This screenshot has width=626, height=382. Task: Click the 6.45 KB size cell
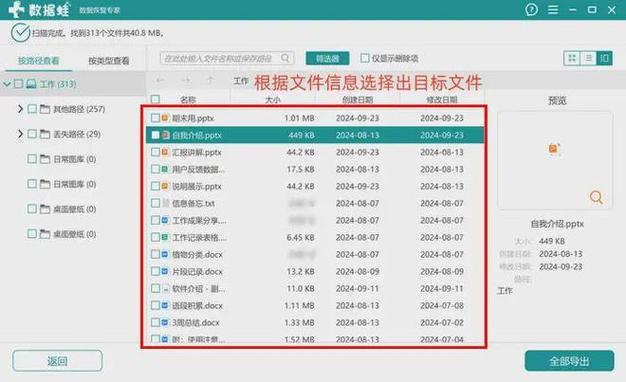coord(300,238)
